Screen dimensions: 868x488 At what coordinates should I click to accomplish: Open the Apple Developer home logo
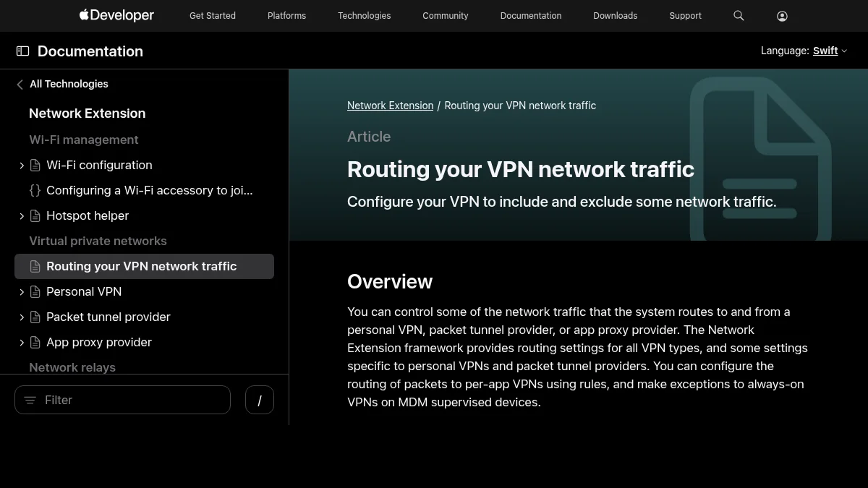[116, 15]
